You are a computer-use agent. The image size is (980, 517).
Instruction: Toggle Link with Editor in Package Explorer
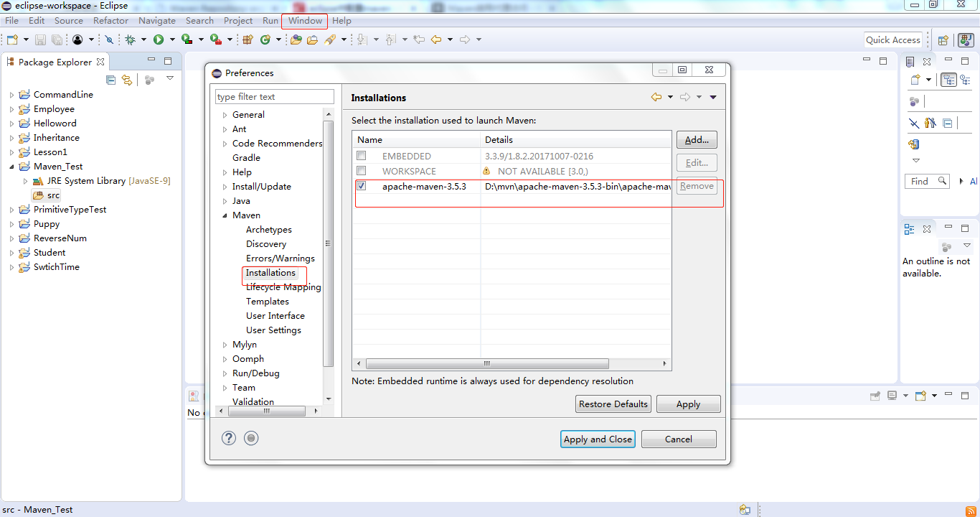click(x=127, y=80)
